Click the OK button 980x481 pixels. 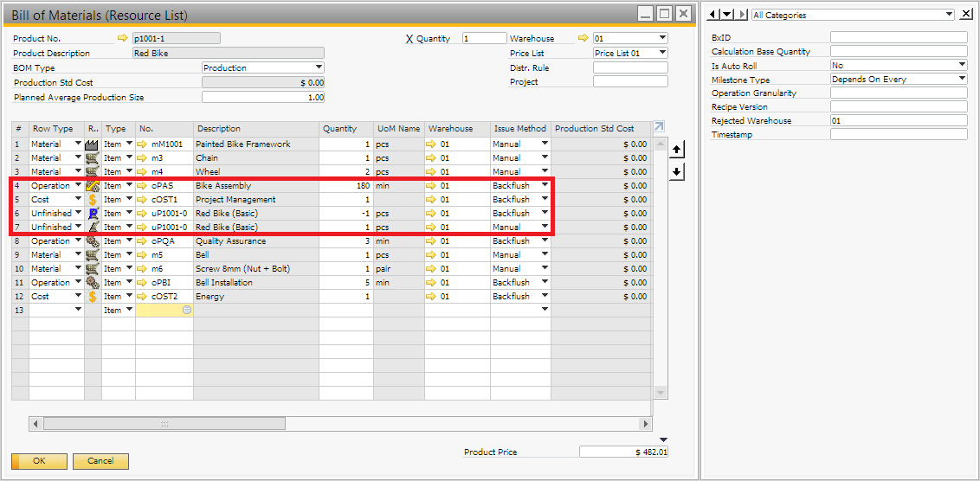39,461
